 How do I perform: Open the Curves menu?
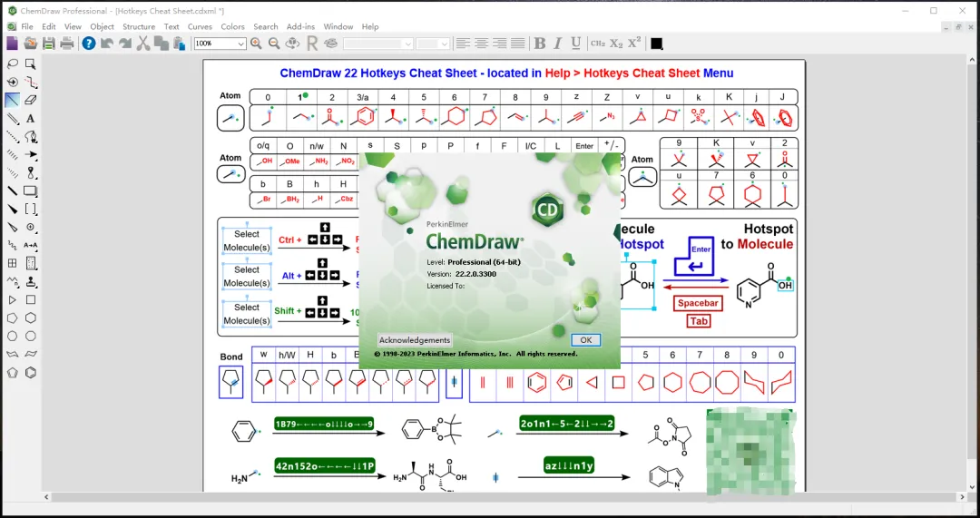point(200,27)
